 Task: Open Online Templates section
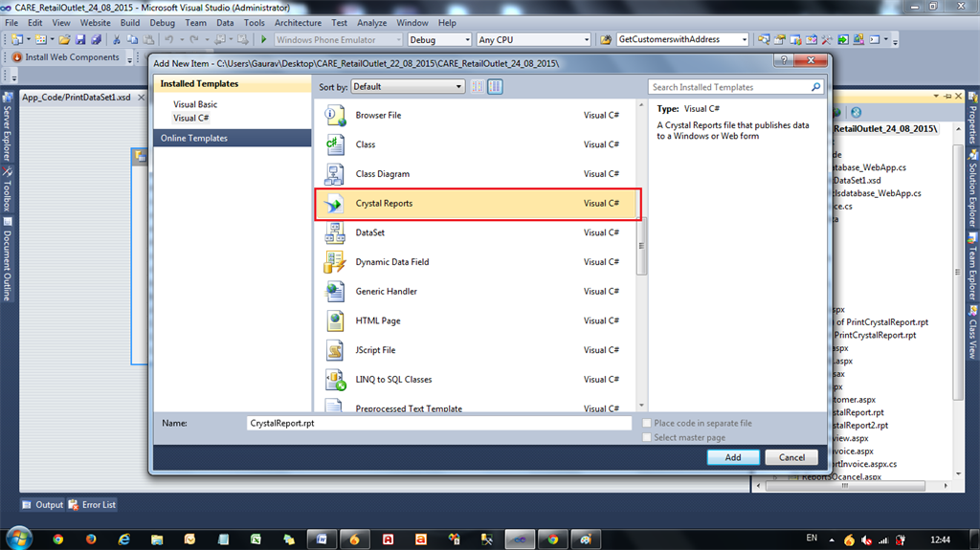[x=233, y=138]
